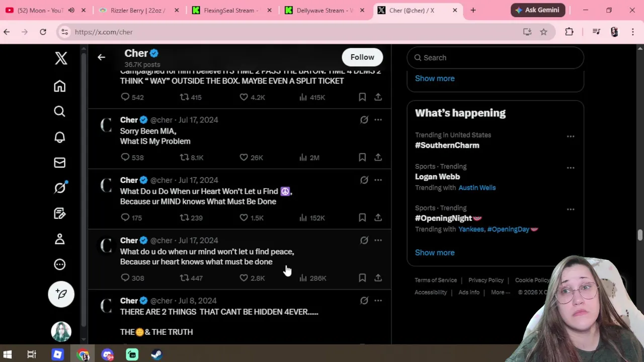Viewport: 644px width, 362px height.
Task: Go back using profile header arrow
Action: coord(101,57)
